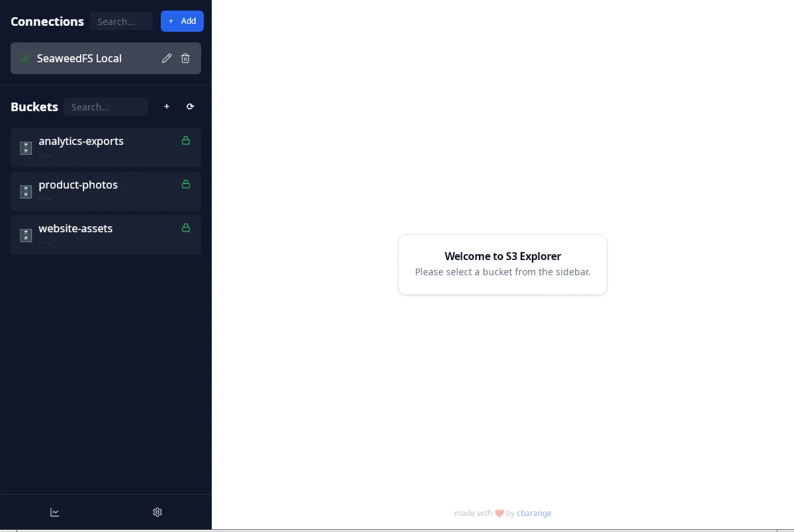
Task: Delete the SeaweedFS Local connection (trash icon)
Action: pyautogui.click(x=185, y=58)
